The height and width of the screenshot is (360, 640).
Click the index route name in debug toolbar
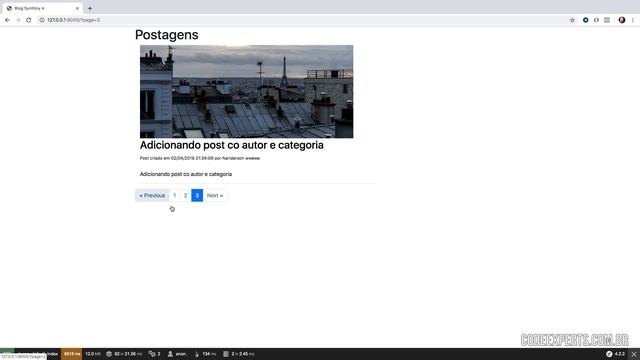[x=52, y=353]
